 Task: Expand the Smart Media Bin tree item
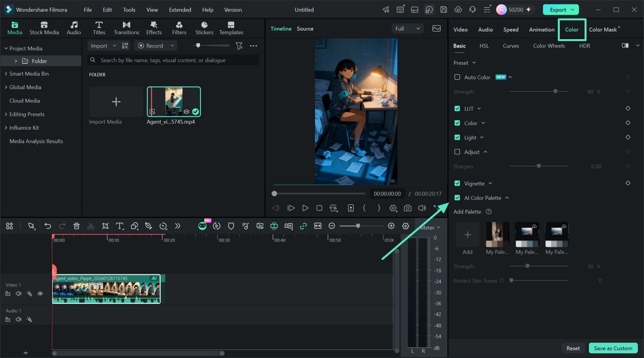[x=6, y=74]
